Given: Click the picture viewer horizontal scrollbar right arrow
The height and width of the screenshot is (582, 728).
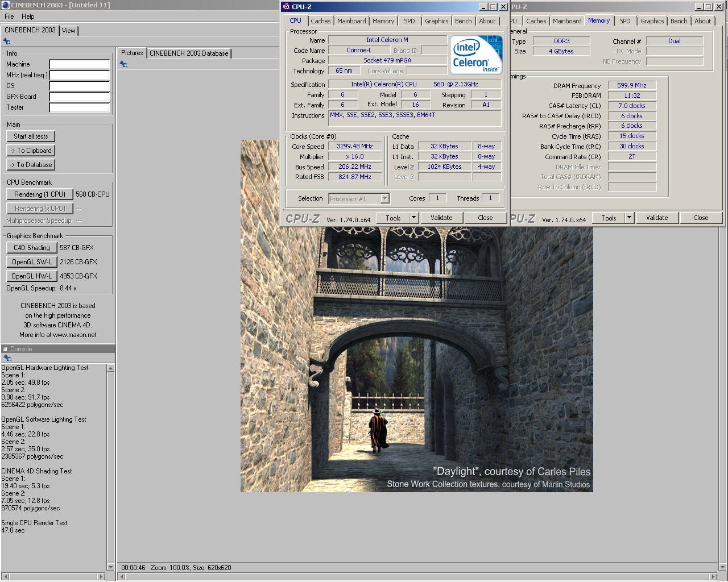Looking at the screenshot, I should click(714, 576).
